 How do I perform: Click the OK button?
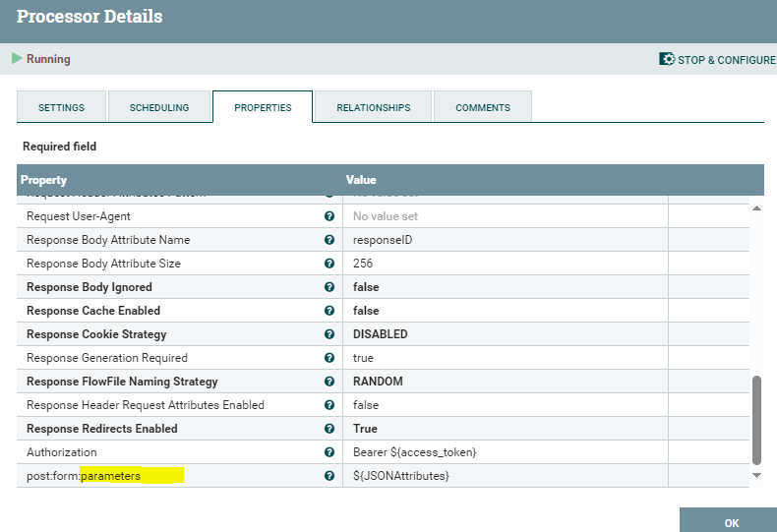tap(731, 522)
